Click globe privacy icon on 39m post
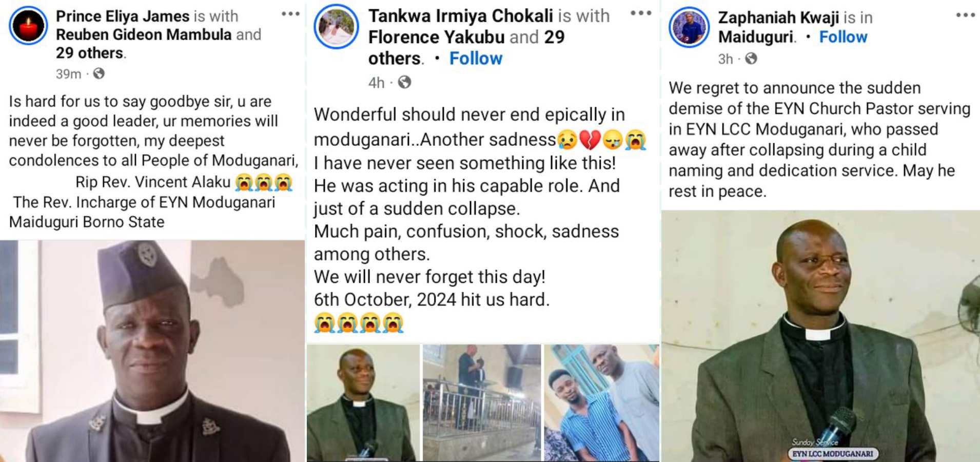The width and height of the screenshot is (980, 462). point(99,74)
